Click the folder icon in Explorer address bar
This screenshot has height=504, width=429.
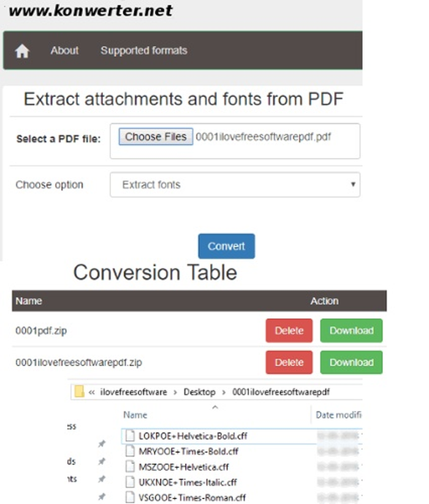tap(79, 392)
